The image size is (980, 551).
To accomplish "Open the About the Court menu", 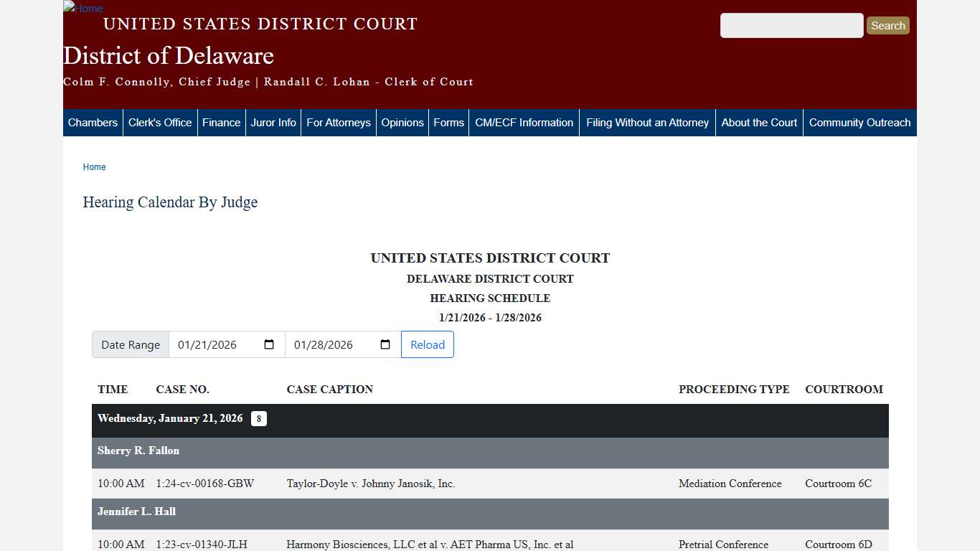I will 759,122.
